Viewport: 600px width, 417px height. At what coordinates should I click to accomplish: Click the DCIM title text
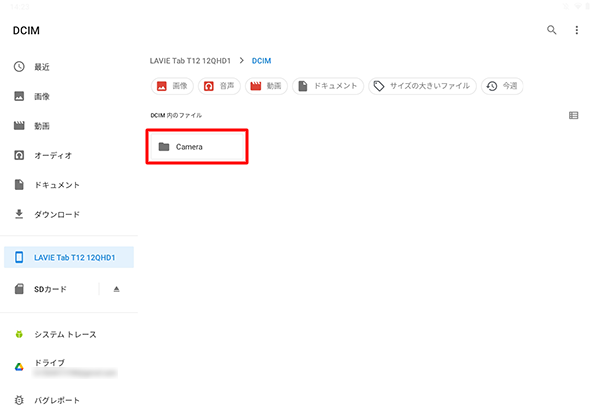[26, 30]
